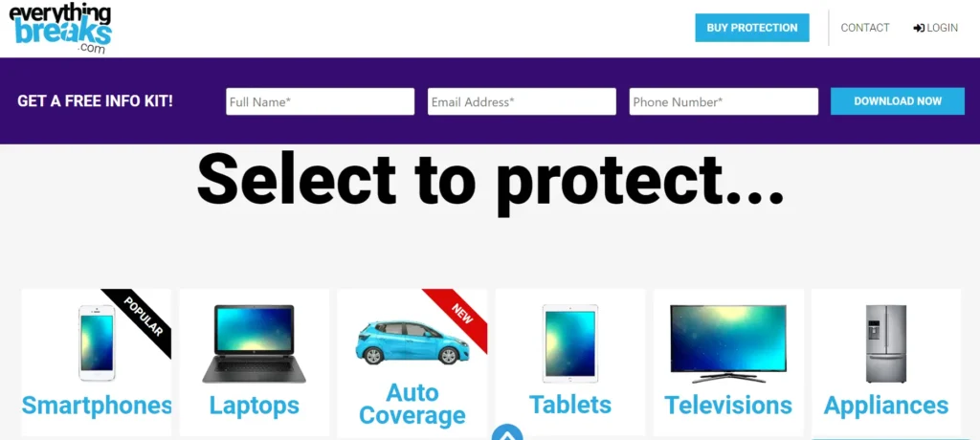Open the Laptops category label
Image resolution: width=980 pixels, height=440 pixels.
[255, 406]
